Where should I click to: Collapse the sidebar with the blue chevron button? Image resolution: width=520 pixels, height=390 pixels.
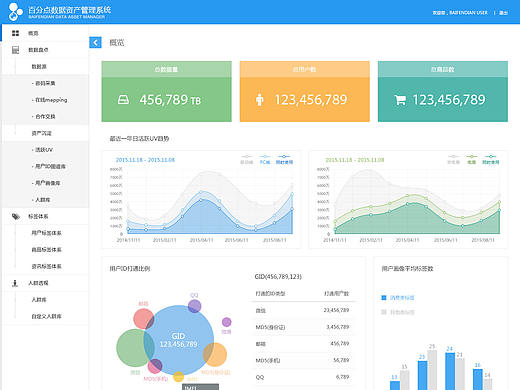[x=95, y=42]
